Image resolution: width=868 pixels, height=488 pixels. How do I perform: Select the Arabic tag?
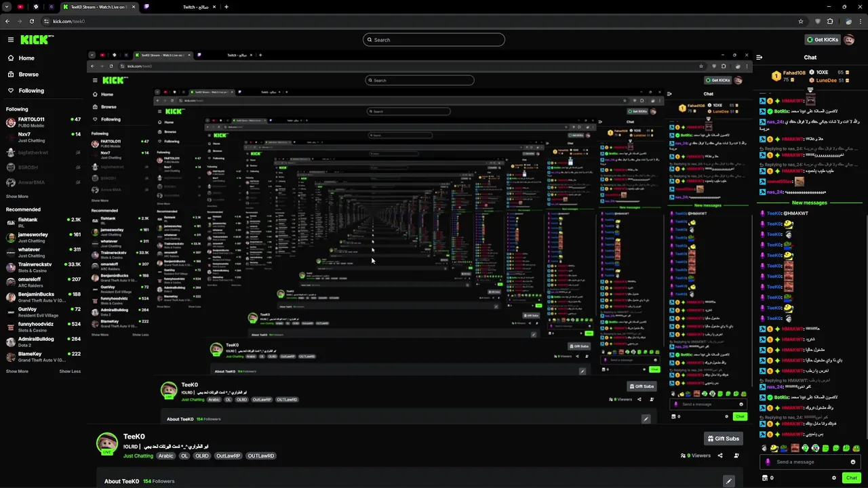tap(166, 456)
